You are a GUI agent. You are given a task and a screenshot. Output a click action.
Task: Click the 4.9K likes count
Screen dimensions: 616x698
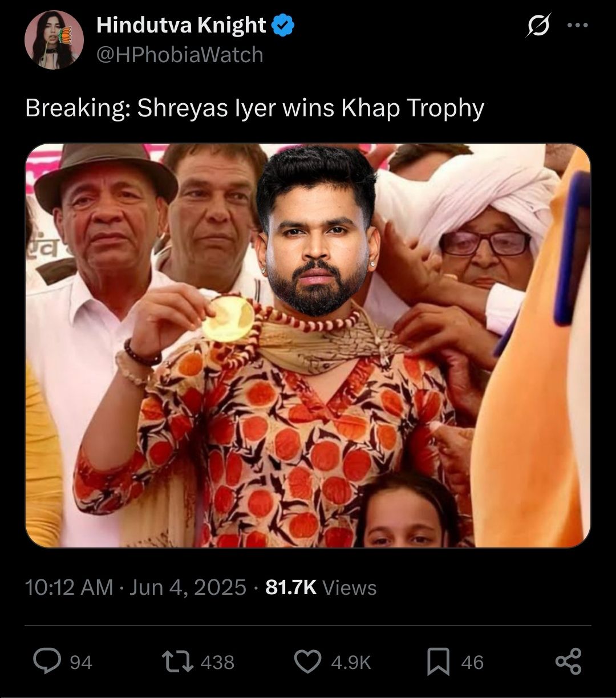(x=351, y=662)
